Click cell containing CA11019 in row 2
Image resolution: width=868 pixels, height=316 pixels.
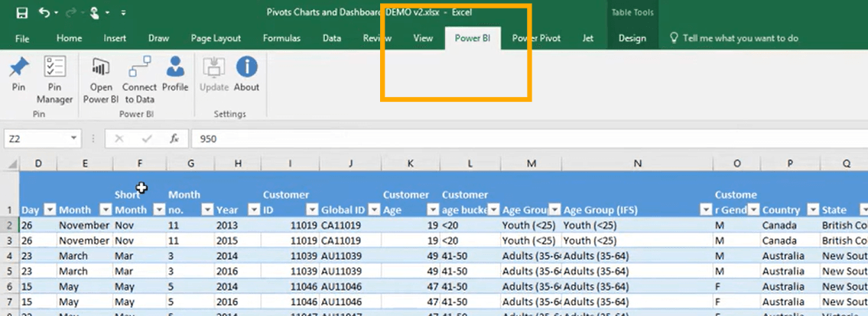coord(351,225)
